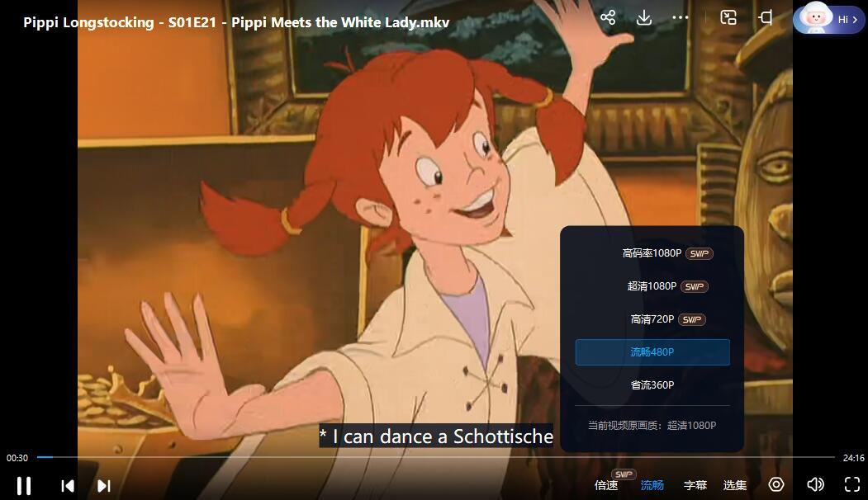Click the SVIP badge beside 高码率1080P

click(x=700, y=254)
